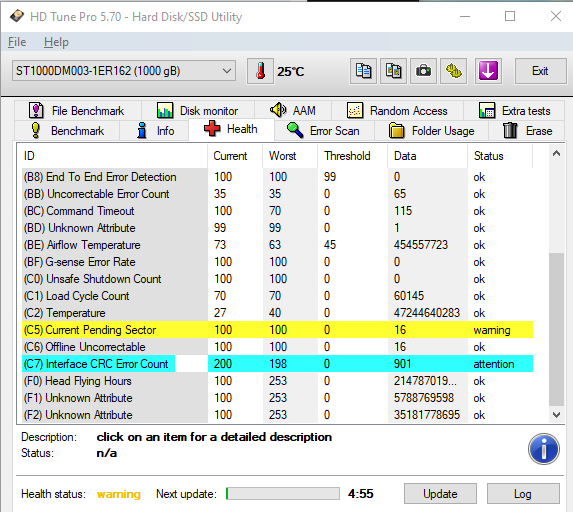Click the yellow 'warning' health status text

click(x=119, y=494)
